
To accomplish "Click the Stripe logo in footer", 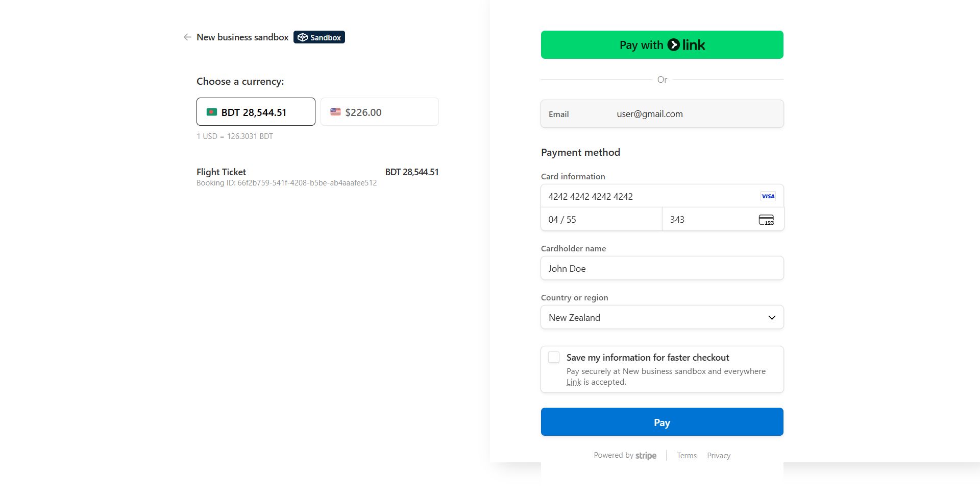I will (x=646, y=456).
